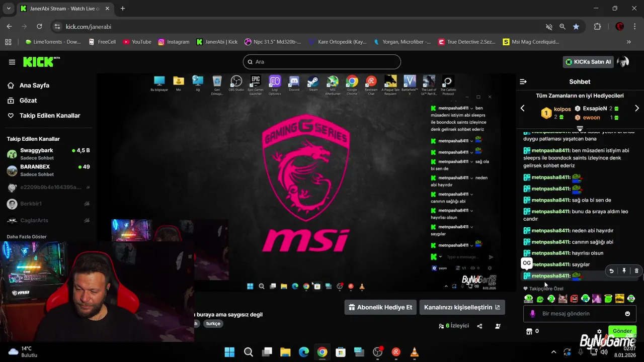Bookmark this page with the star icon
Screen dimensions: 644x362
(x=576, y=27)
